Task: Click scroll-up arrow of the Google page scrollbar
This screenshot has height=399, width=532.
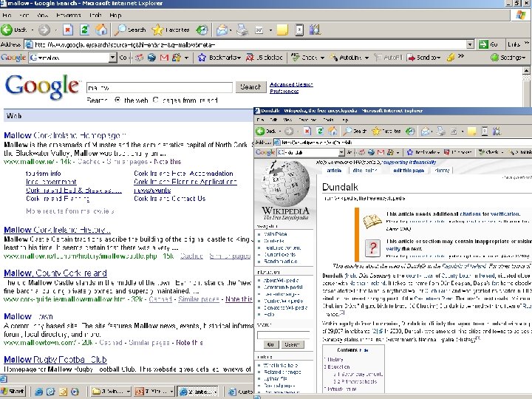Action: pyautogui.click(x=526, y=71)
